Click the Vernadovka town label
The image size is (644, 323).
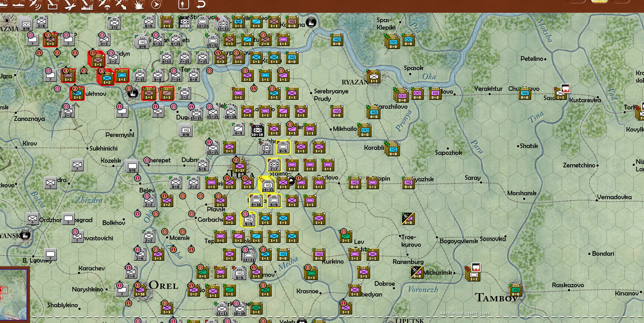pos(614,197)
